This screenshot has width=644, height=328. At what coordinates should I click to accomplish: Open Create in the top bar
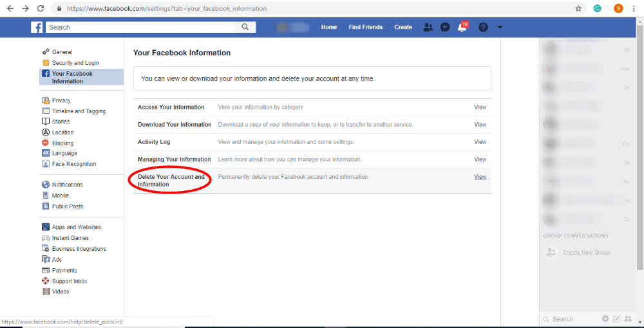(403, 27)
